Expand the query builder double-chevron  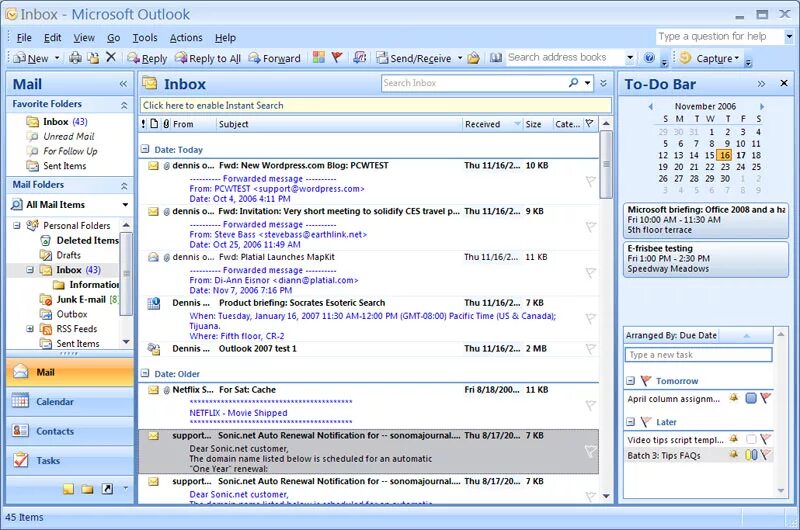(604, 83)
